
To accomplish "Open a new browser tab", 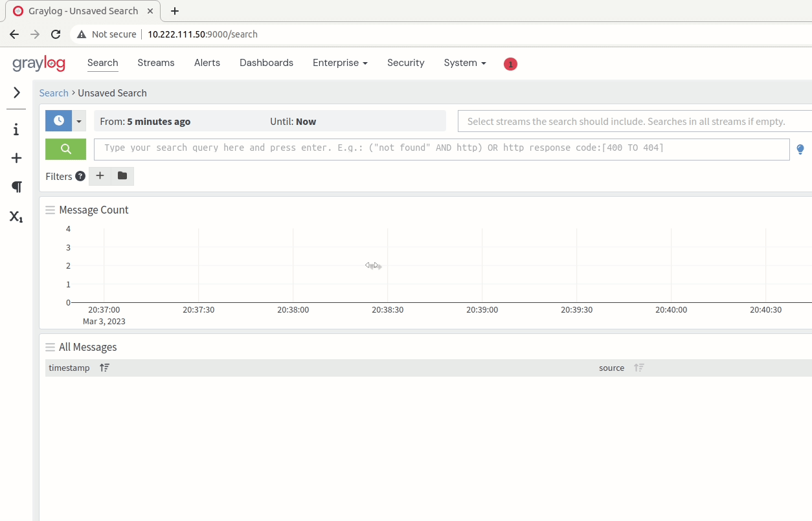I will [x=175, y=11].
